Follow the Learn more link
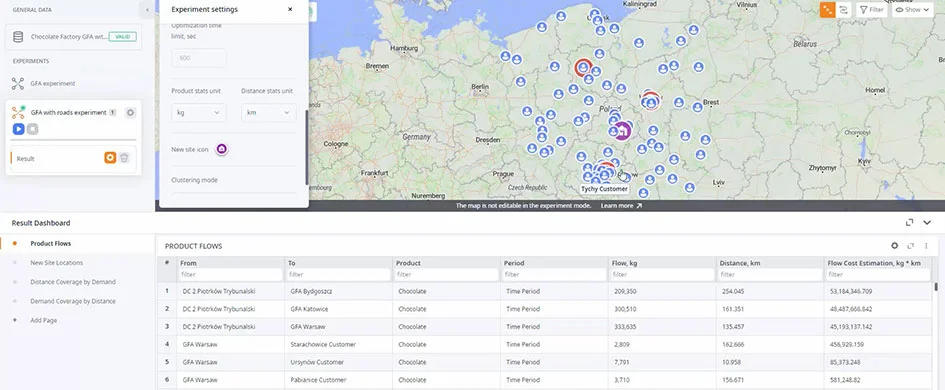 coord(621,206)
